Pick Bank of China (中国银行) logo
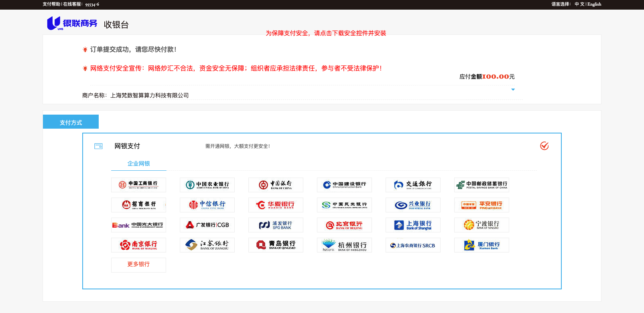 click(276, 185)
